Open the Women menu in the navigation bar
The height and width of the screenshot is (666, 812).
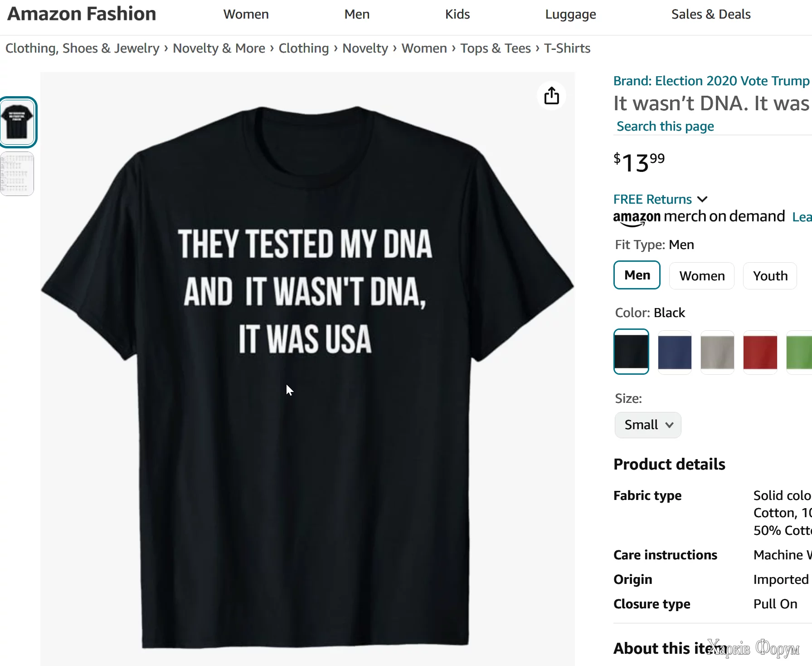coord(246,15)
